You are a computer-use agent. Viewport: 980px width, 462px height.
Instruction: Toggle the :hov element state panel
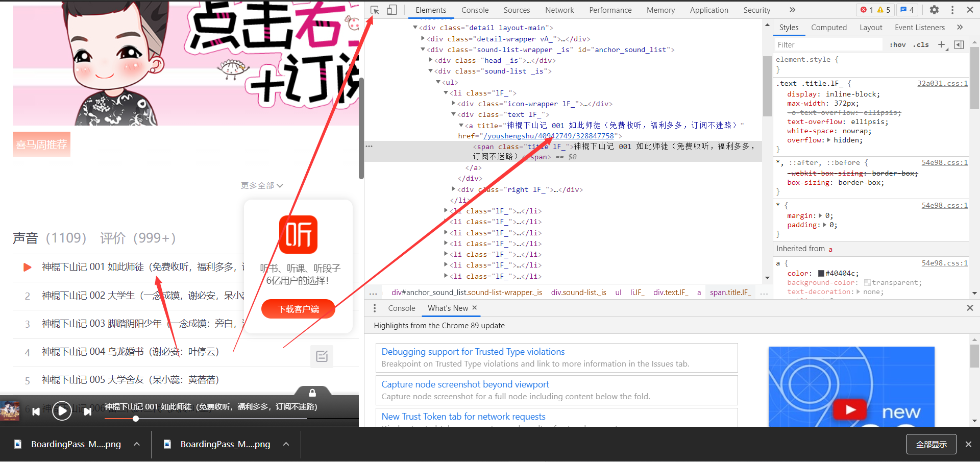[x=898, y=44]
